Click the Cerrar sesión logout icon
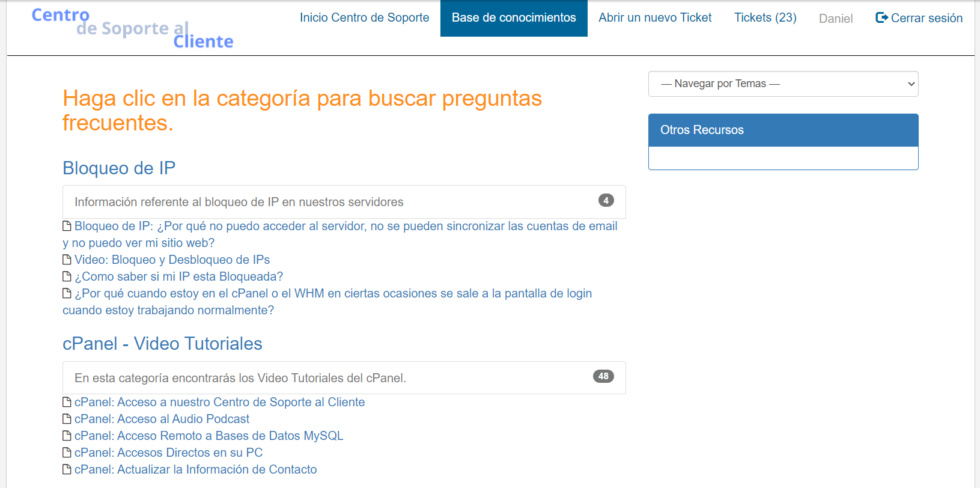The width and height of the screenshot is (980, 488). click(x=881, y=18)
